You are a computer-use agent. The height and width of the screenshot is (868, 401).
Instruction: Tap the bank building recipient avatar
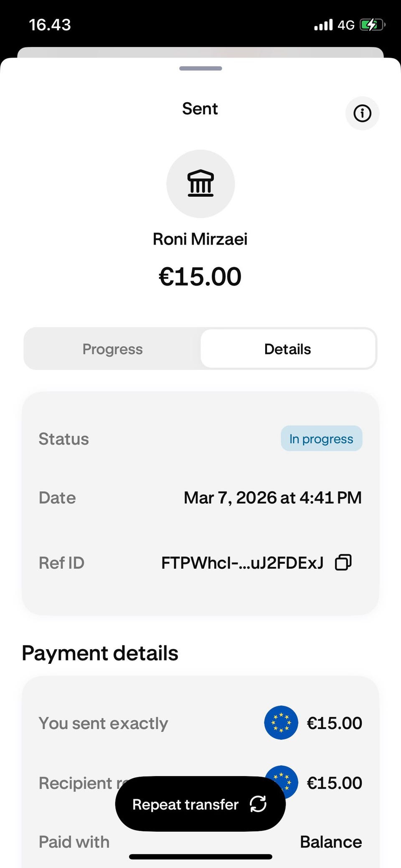pos(200,184)
